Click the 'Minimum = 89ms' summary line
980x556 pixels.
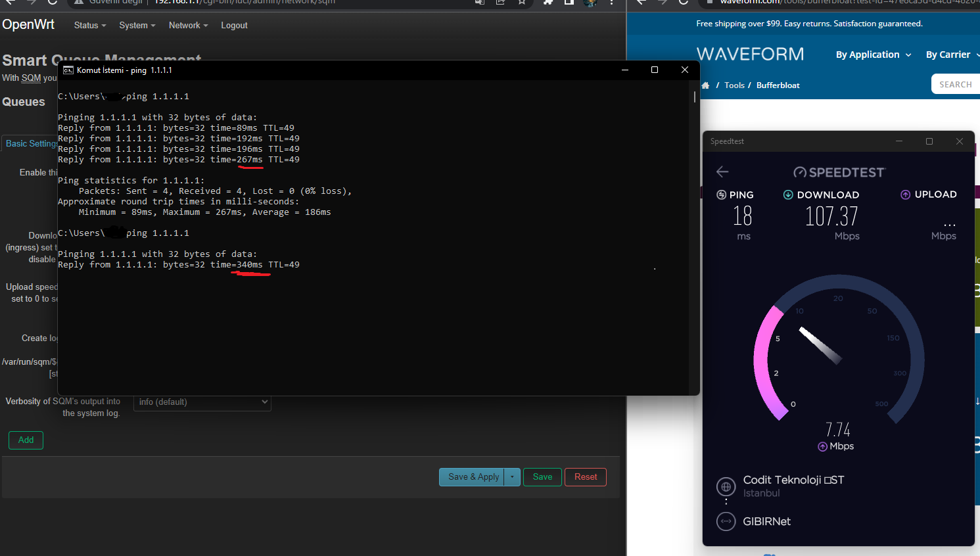pos(205,212)
